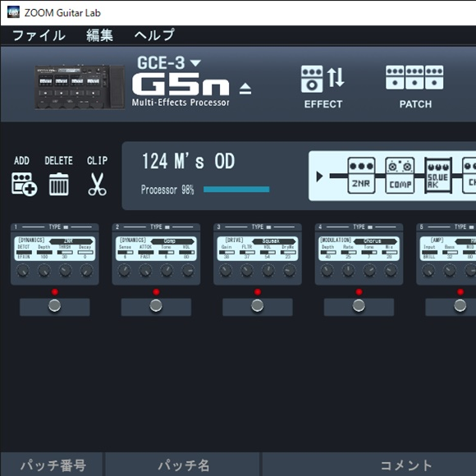Select the ZNR pedal in chain
Viewport: 476px width, 476px height.
click(x=361, y=176)
